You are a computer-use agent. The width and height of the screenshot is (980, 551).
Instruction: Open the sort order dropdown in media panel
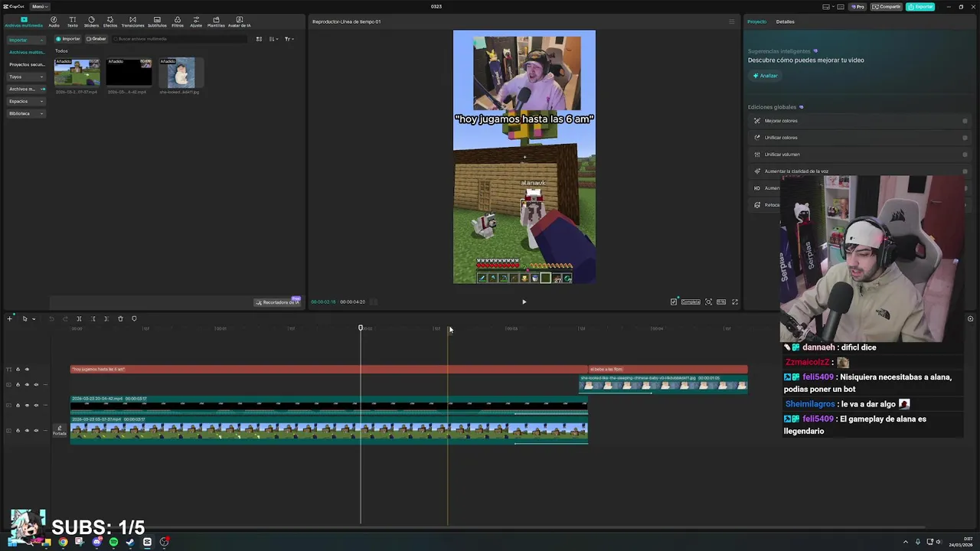click(x=274, y=39)
